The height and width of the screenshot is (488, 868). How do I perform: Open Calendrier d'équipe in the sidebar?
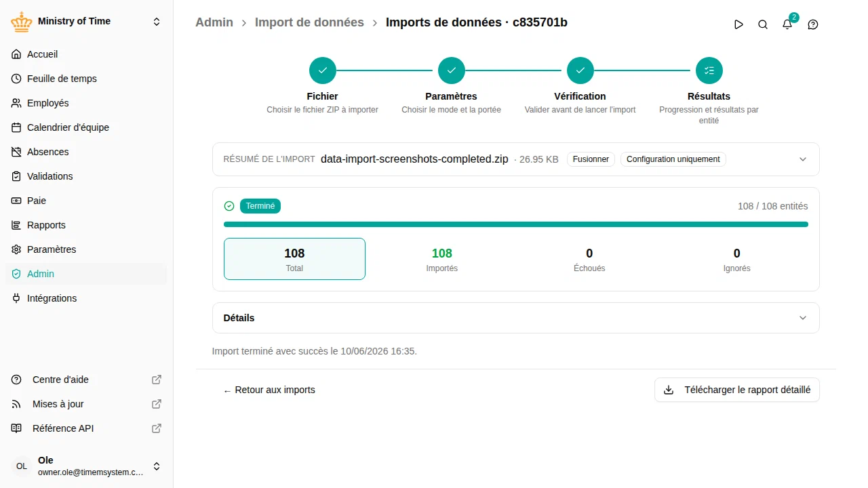pos(87,127)
